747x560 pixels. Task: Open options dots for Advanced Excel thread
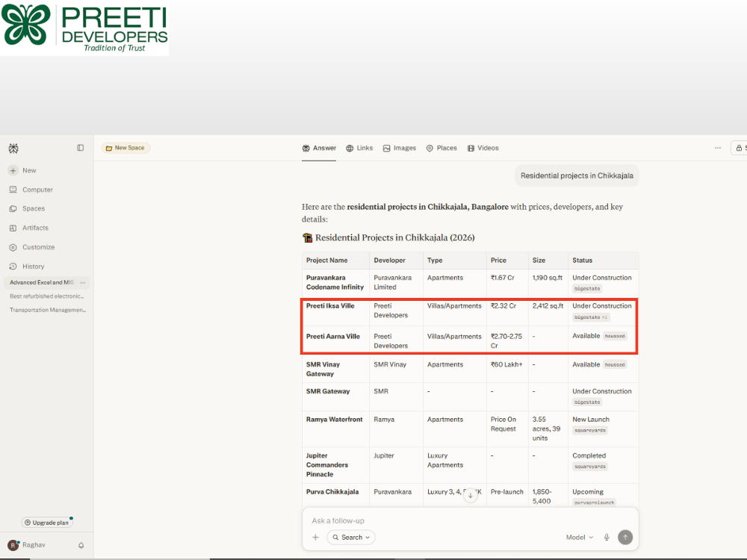coord(83,283)
